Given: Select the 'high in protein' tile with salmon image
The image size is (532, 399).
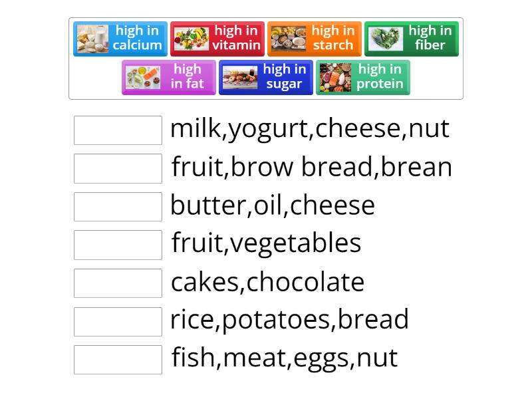Looking at the screenshot, I should coord(363,77).
